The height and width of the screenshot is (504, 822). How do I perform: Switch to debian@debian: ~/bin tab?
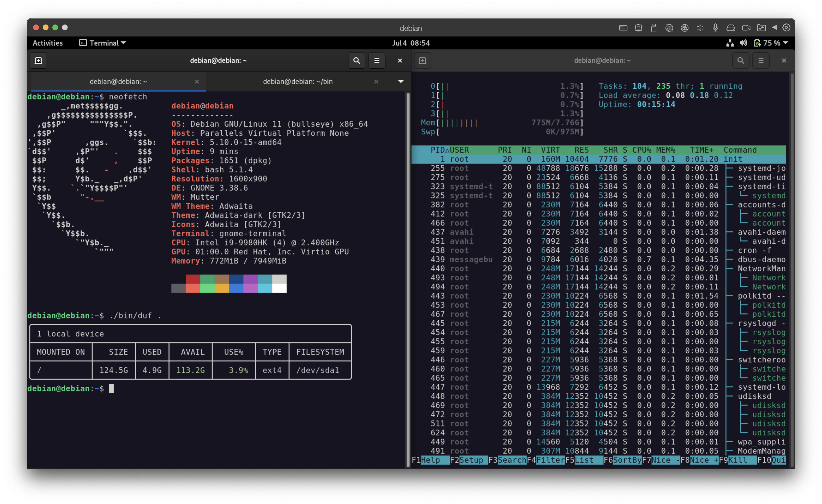(298, 81)
